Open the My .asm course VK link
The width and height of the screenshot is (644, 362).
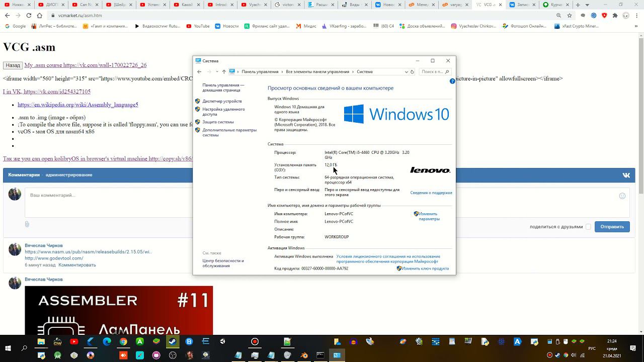tap(86, 65)
